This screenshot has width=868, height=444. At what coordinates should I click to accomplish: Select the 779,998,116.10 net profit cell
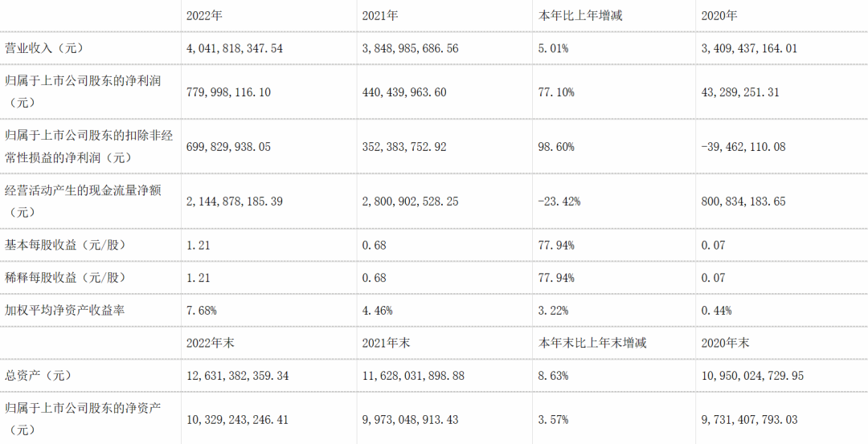[227, 92]
